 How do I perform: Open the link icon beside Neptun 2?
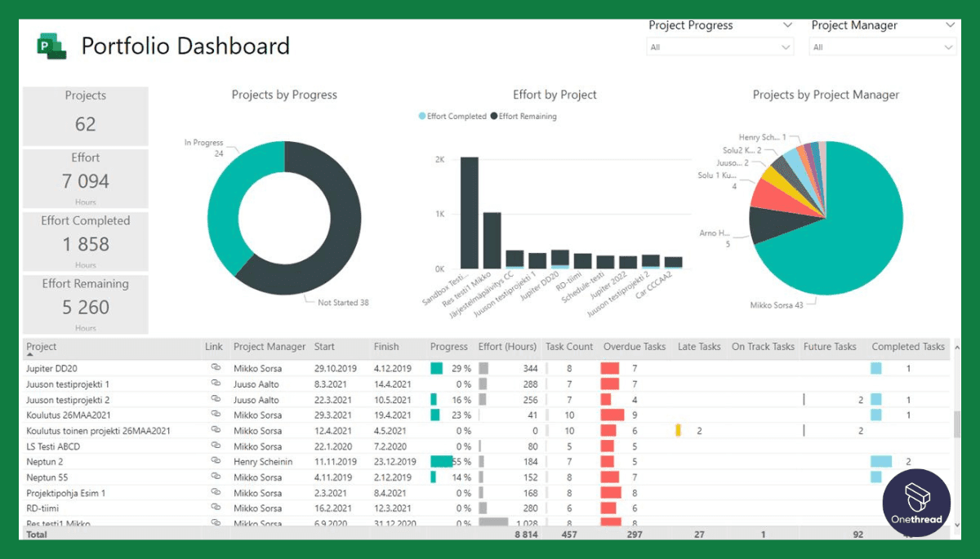point(216,461)
